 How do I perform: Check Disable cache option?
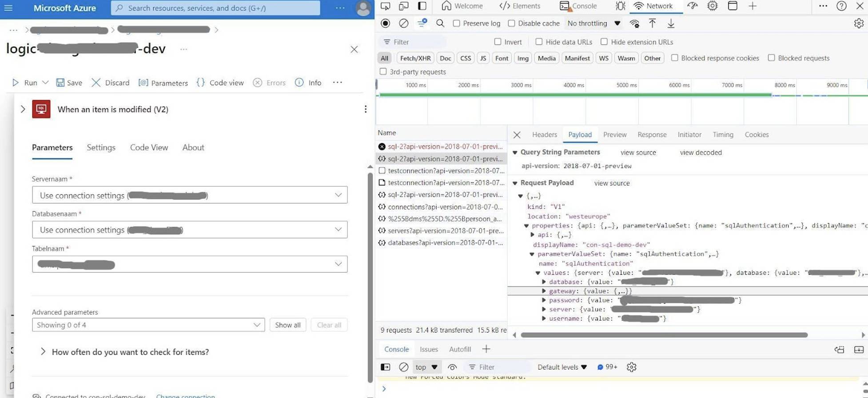[x=511, y=23]
